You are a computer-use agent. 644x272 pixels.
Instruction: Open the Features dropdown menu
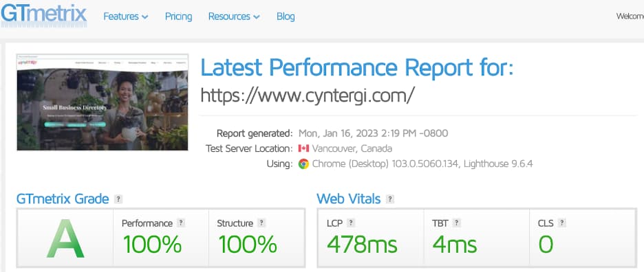click(125, 16)
